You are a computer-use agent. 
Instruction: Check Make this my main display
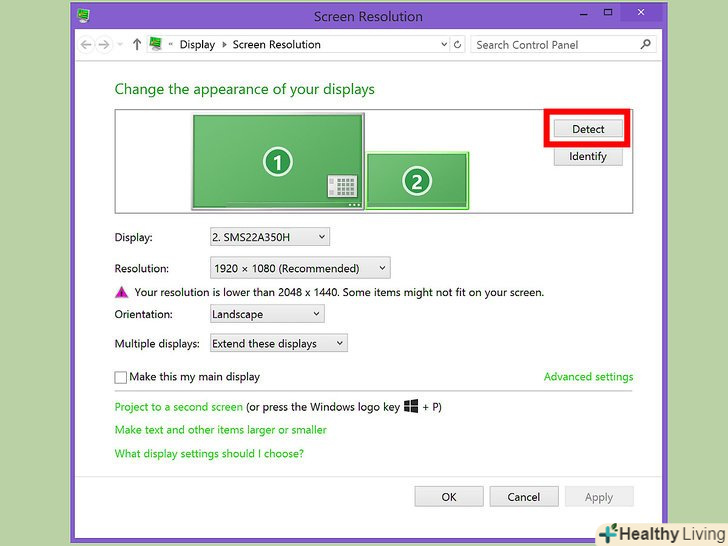[x=121, y=377]
